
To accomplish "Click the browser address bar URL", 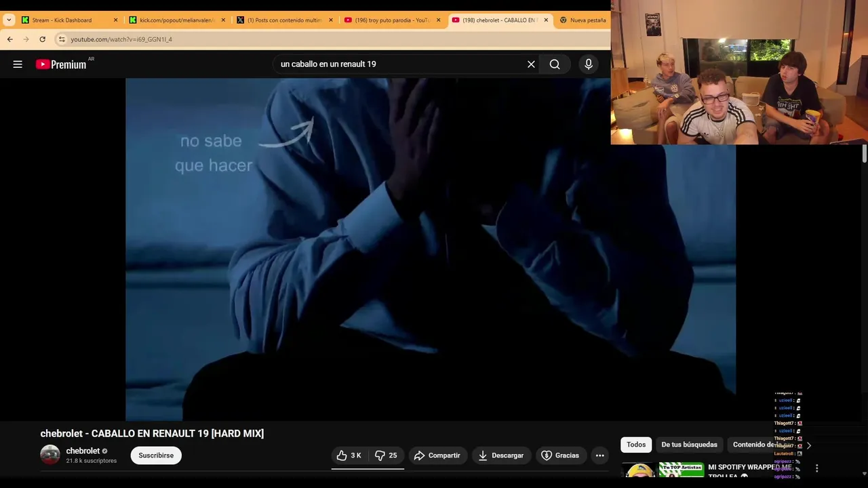I will (x=121, y=39).
